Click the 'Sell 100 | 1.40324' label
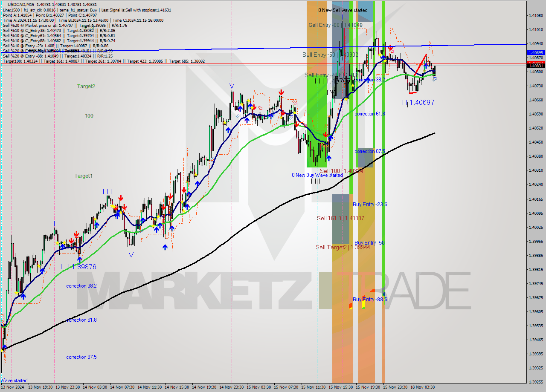 pyautogui.click(x=342, y=171)
